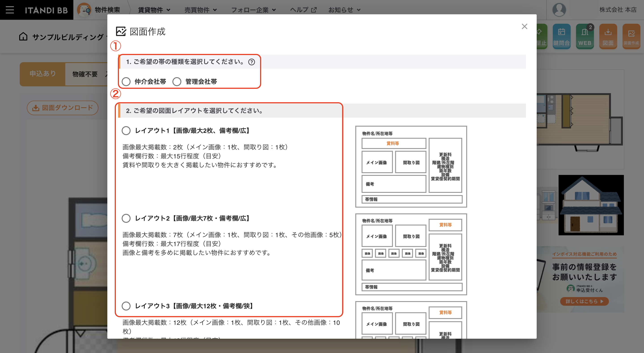Click the text 備考欄行数：最大17行程度（目安）
The image size is (644, 353).
pos(172,244)
